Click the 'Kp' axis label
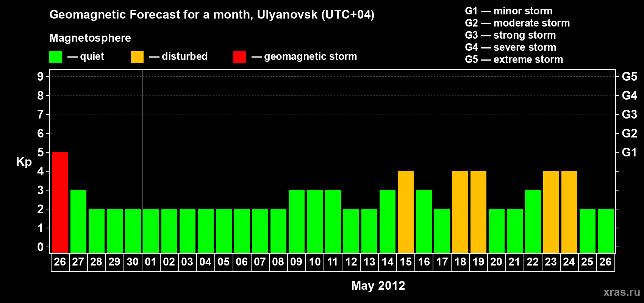The width and height of the screenshot is (644, 303). tap(24, 162)
